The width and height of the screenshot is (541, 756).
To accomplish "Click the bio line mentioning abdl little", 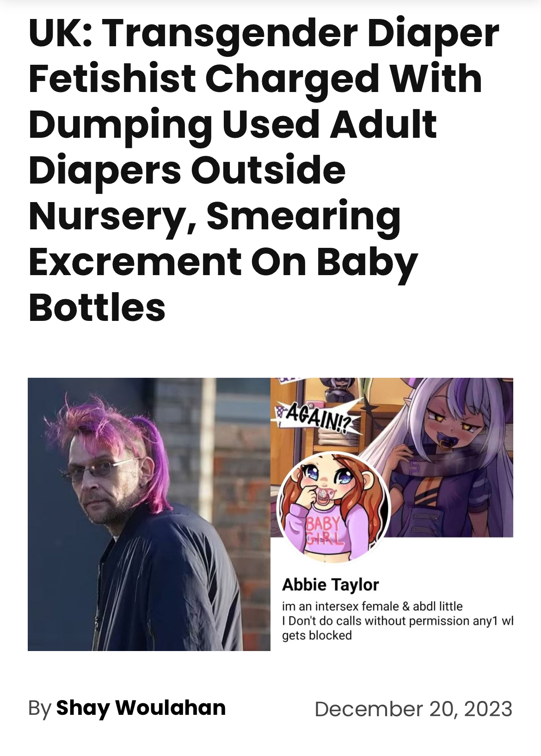I will (372, 606).
